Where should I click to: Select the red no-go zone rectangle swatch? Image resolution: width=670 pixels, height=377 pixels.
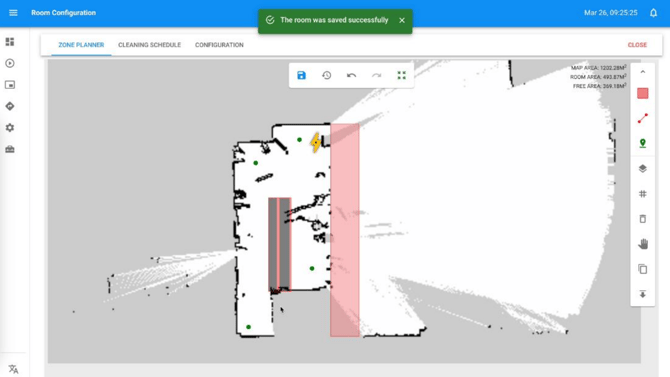[x=643, y=93]
